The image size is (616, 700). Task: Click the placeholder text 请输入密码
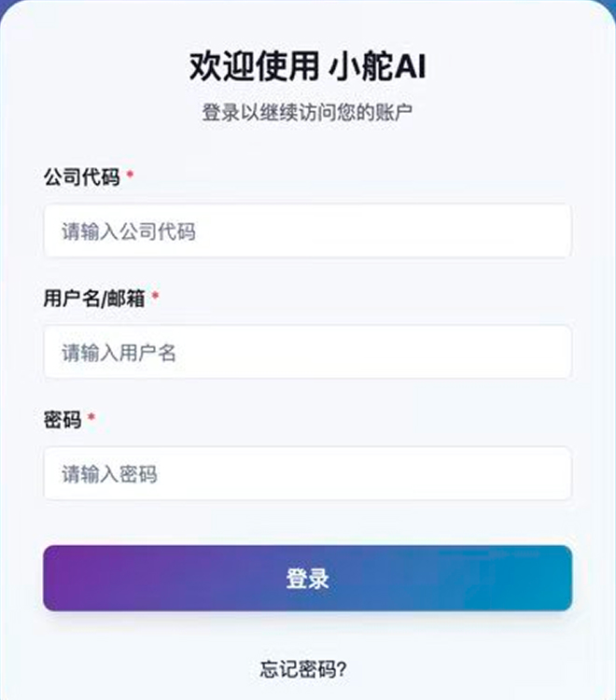pos(109,474)
